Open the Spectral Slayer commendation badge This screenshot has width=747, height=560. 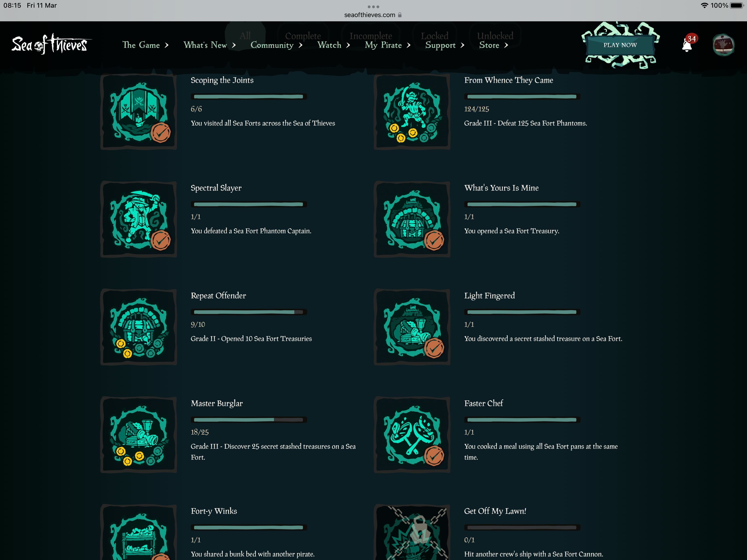point(139,220)
